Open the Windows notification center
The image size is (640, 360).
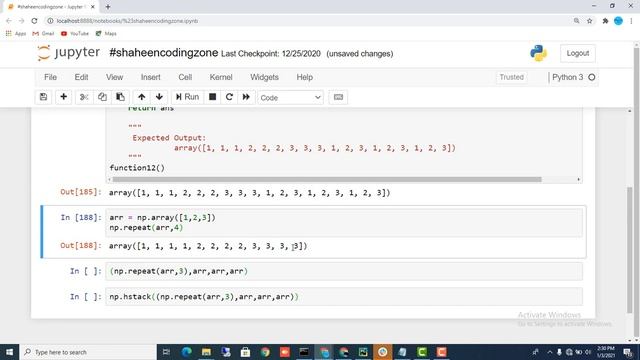(x=628, y=352)
